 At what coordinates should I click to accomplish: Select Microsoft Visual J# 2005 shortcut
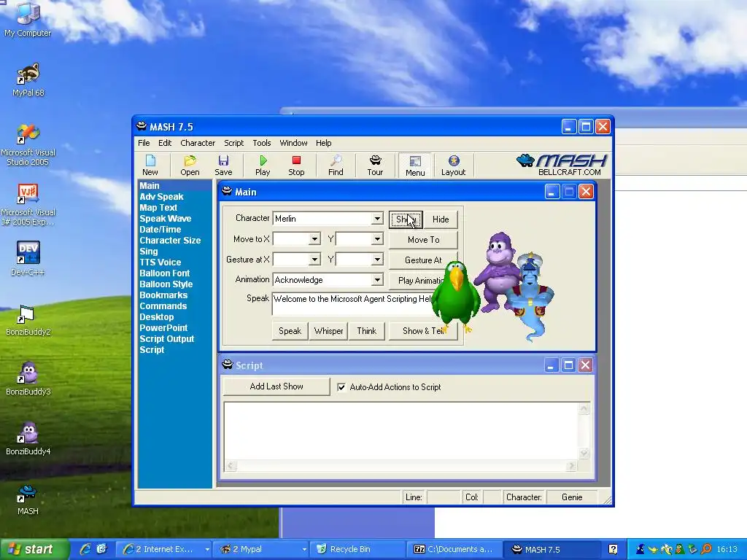pyautogui.click(x=28, y=205)
